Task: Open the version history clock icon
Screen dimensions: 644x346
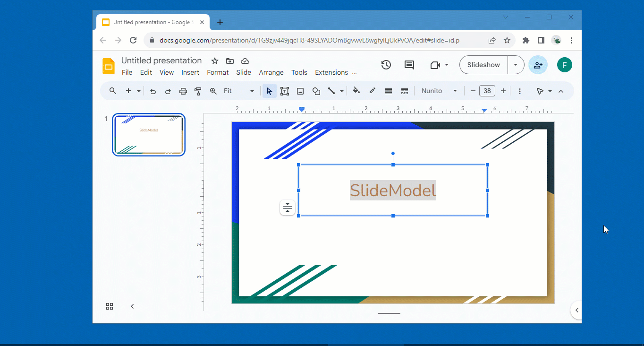Action: click(386, 65)
